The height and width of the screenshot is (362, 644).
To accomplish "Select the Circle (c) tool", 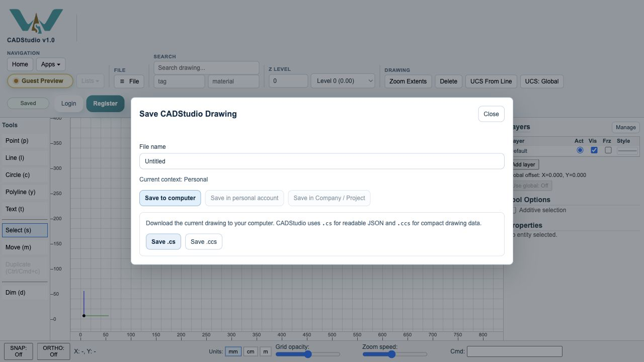I will click(x=25, y=175).
